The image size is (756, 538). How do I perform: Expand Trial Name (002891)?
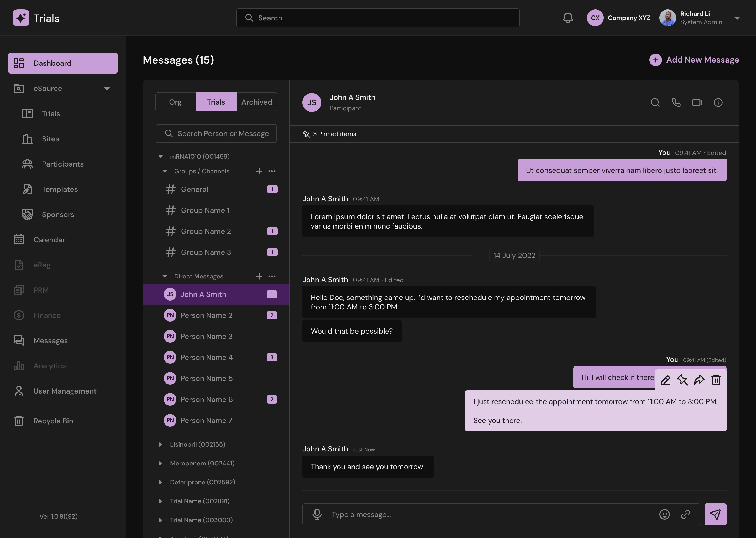(161, 501)
